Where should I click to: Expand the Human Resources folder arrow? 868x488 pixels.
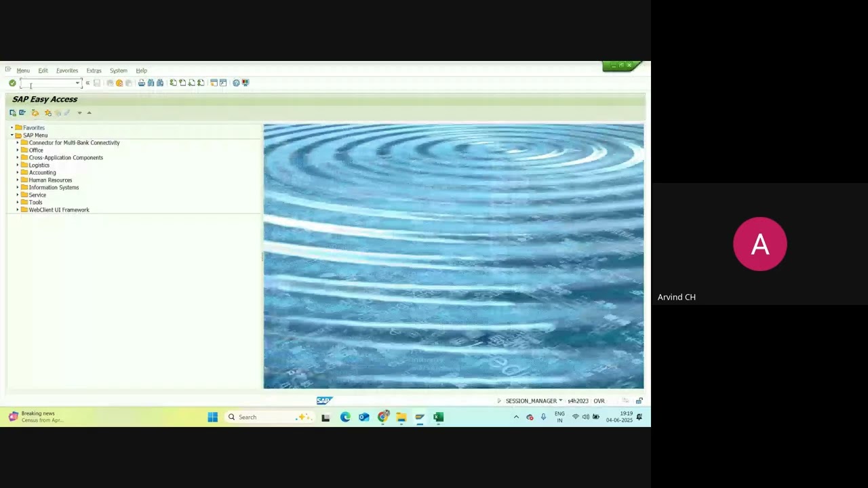pos(18,180)
